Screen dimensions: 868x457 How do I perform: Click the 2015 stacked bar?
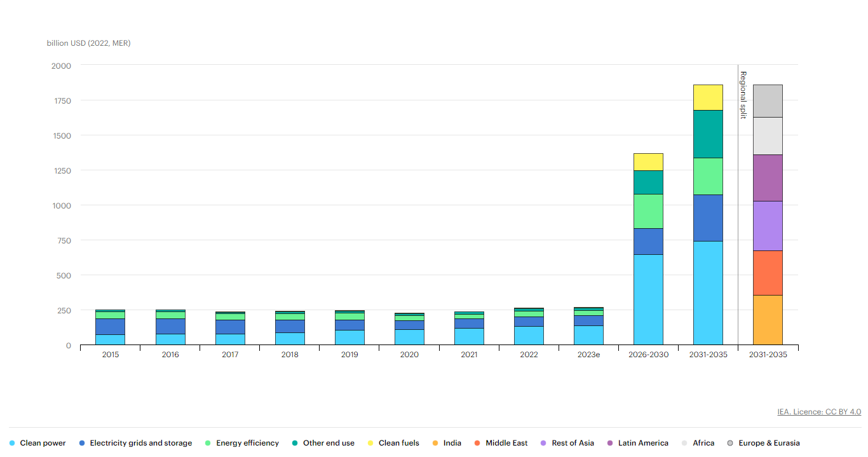pyautogui.click(x=110, y=327)
